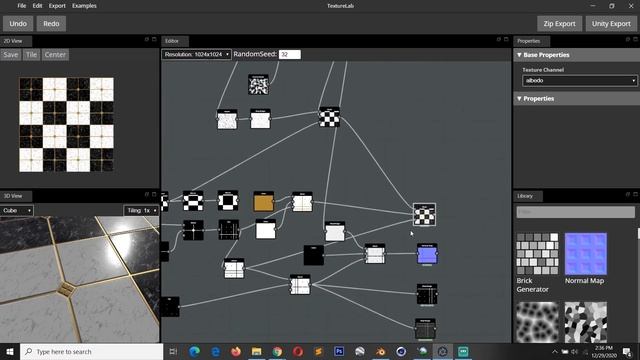Screen dimensions: 640x360
Task: Click the 2D View checker texture preview
Action: 67,125
